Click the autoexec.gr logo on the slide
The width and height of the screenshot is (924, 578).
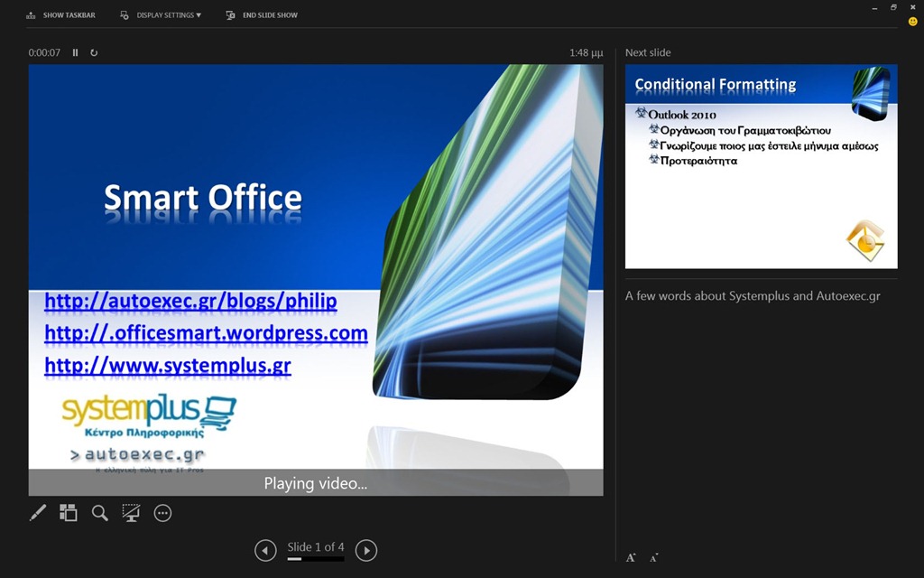click(137, 459)
